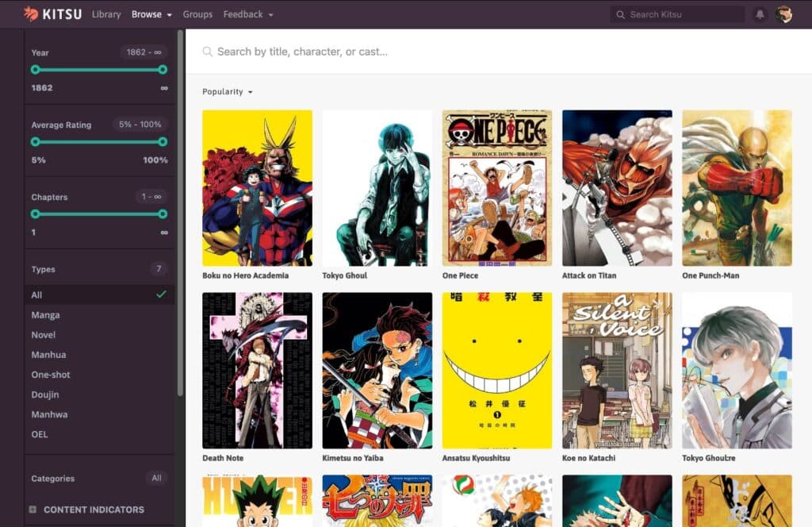The height and width of the screenshot is (527, 812).
Task: Open notifications via the bell icon
Action: point(759,13)
